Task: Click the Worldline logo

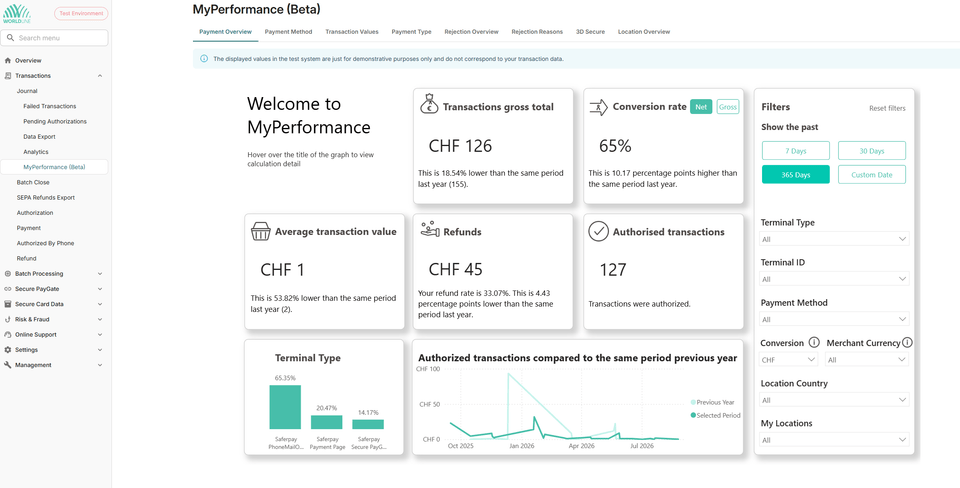Action: 17,13
